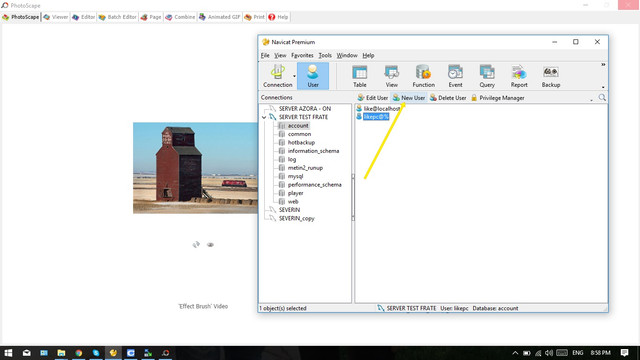The height and width of the screenshot is (360, 640).
Task: Open the File menu in Navicat
Action: 265,56
